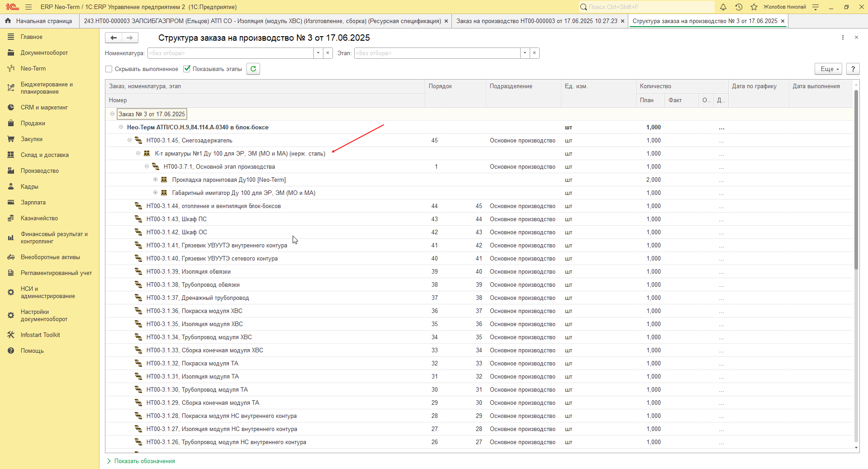Go forward with the right arrow button
The width and height of the screenshot is (868, 469).
click(130, 38)
